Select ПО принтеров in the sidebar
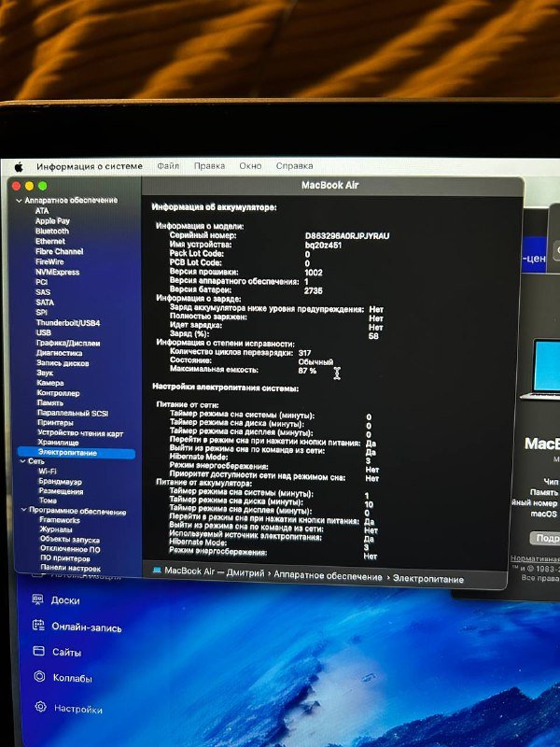 (65, 558)
